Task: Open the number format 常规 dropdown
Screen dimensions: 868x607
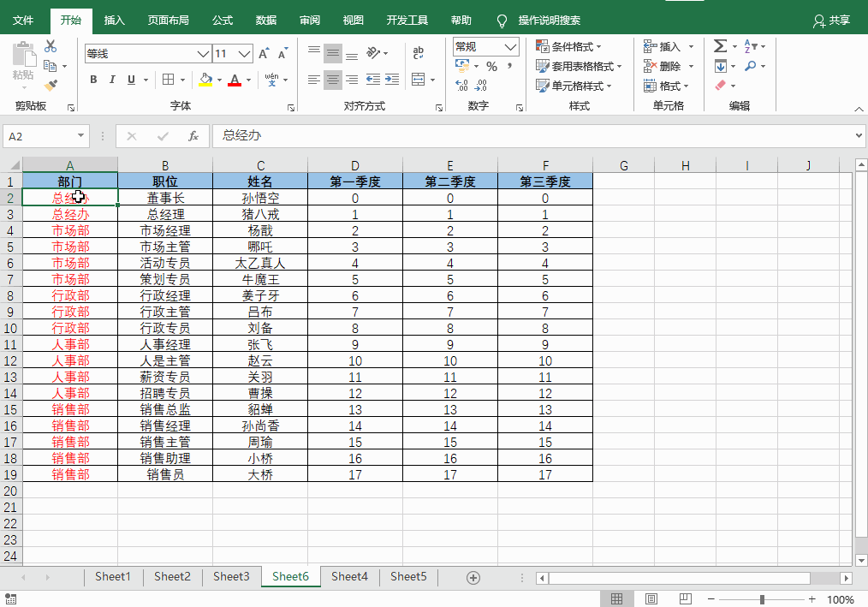Action: (x=510, y=47)
